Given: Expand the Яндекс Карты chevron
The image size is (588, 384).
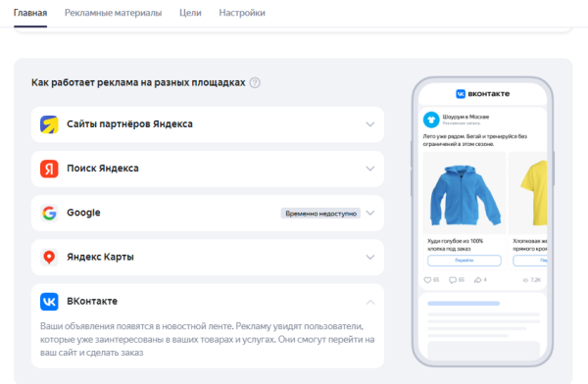Looking at the screenshot, I should click(370, 258).
